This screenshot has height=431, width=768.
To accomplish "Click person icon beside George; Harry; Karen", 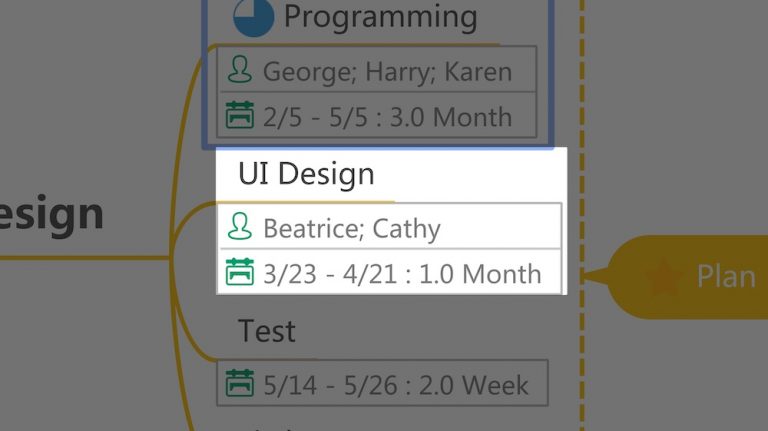I will point(240,70).
